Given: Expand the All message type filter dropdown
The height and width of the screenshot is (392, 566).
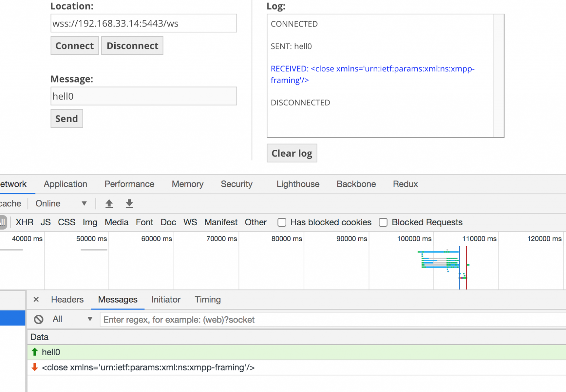Looking at the screenshot, I should [72, 319].
